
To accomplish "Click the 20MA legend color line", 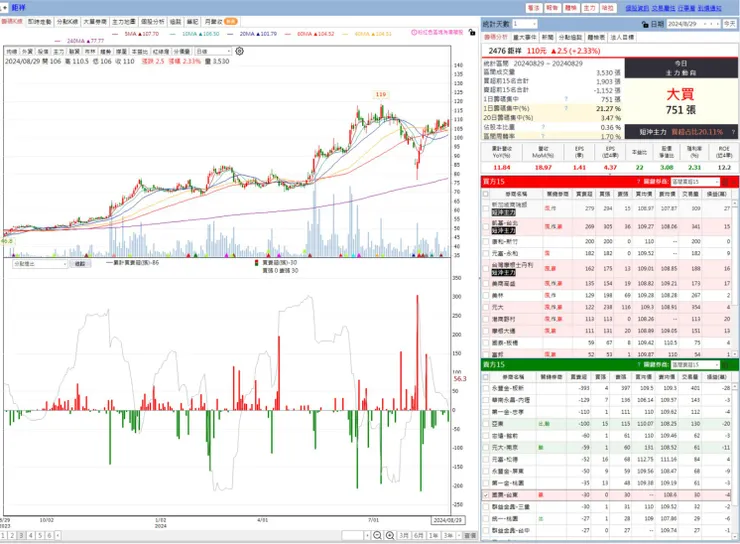I will 230,34.
